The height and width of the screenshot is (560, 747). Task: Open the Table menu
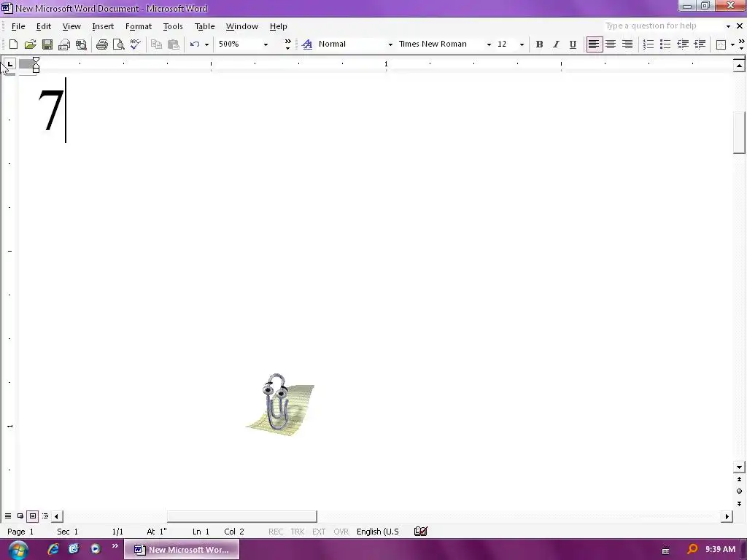(x=205, y=26)
